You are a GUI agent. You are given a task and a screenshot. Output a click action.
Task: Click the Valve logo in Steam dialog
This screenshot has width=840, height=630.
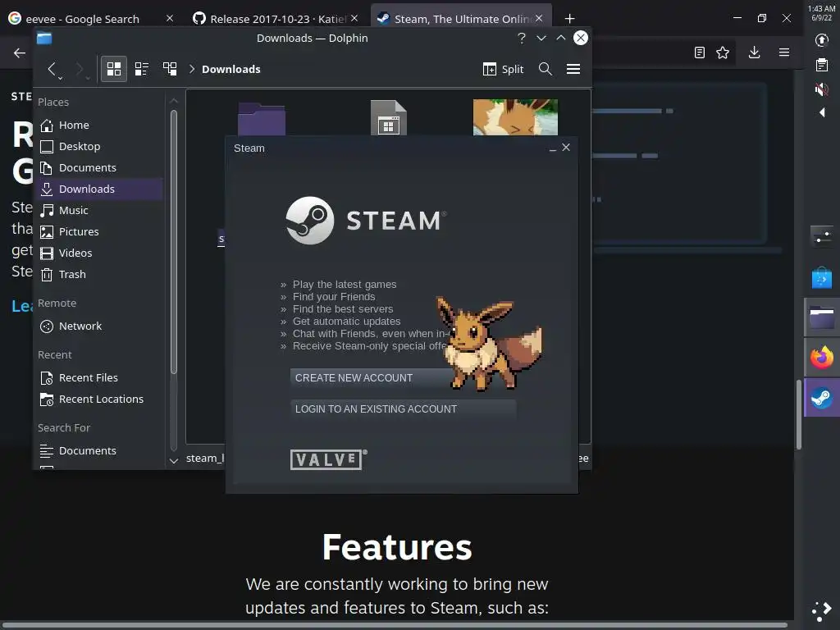click(328, 459)
